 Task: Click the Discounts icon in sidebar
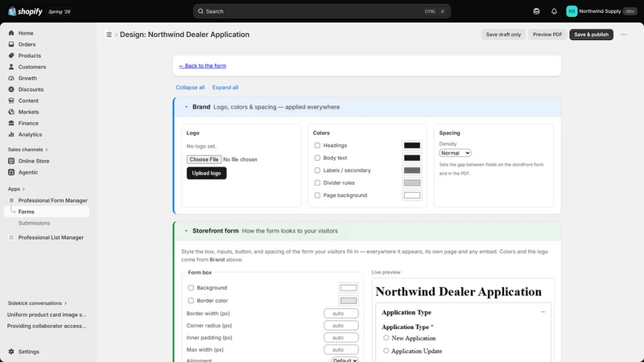11,89
